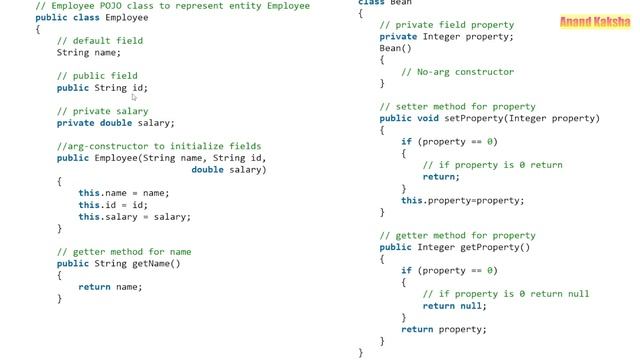Click 'if (property == 0)' in setProperty method
The width and height of the screenshot is (640, 360).
[449, 142]
